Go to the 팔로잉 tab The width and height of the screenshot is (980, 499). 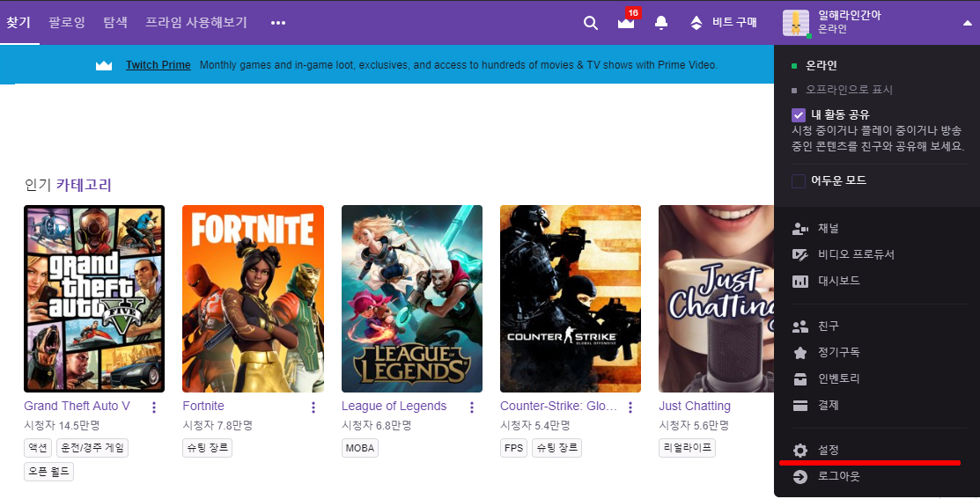click(x=67, y=23)
